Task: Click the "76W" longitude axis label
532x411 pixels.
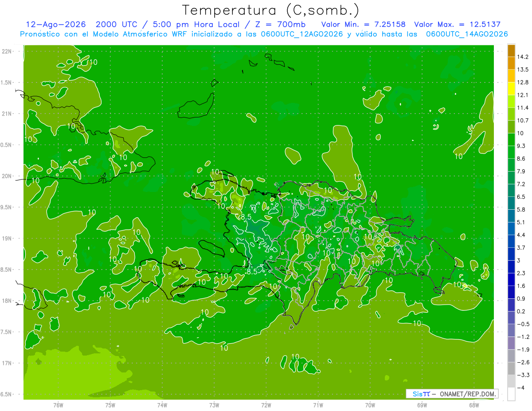Action: pos(58,405)
